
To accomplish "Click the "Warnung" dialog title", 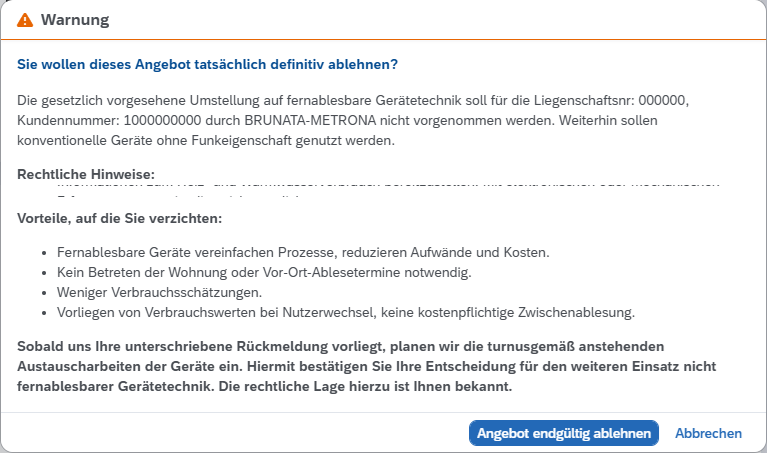I will [75, 20].
